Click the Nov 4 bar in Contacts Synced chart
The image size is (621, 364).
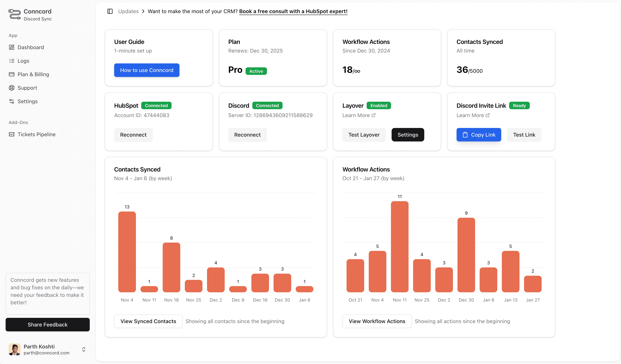pos(127,252)
